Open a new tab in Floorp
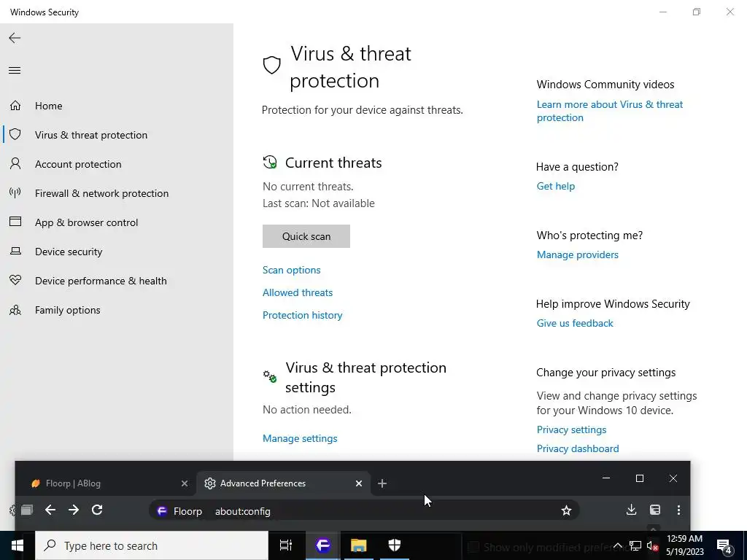747x560 pixels. tap(382, 483)
